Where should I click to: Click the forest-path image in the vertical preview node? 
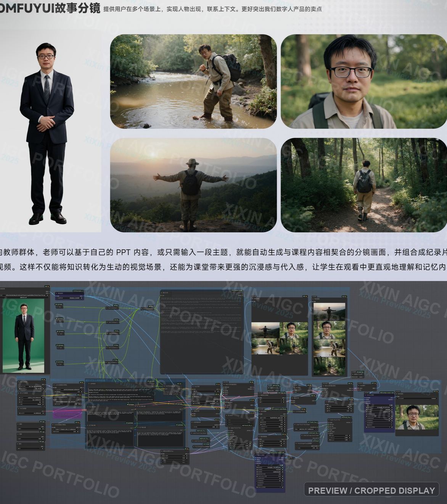click(330, 366)
